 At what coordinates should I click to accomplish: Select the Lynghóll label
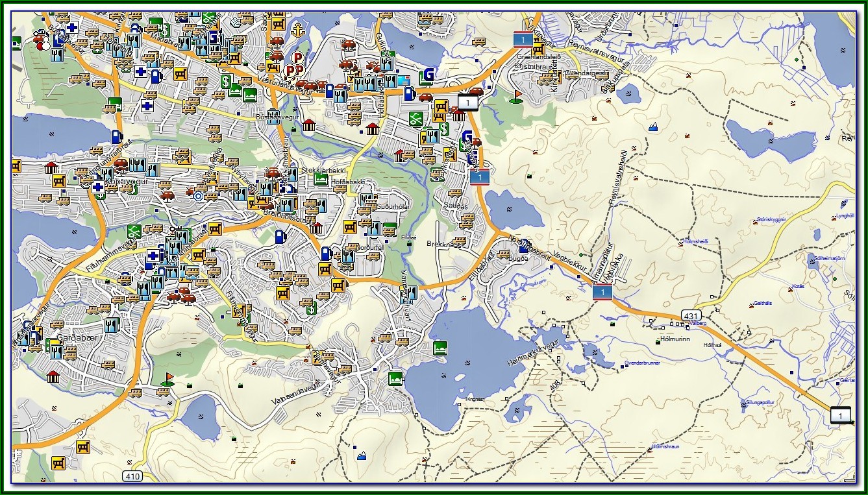[845, 215]
